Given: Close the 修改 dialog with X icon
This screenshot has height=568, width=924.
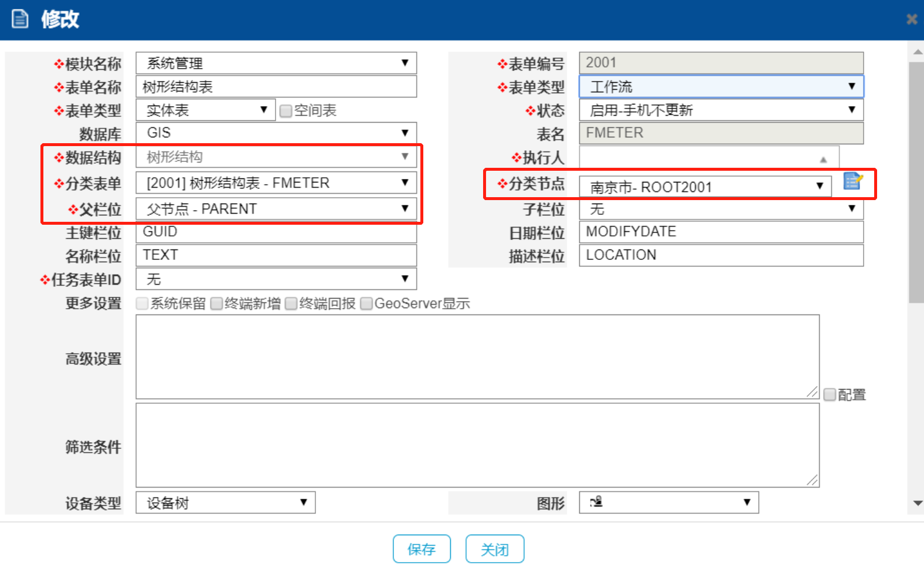Looking at the screenshot, I should (x=912, y=19).
